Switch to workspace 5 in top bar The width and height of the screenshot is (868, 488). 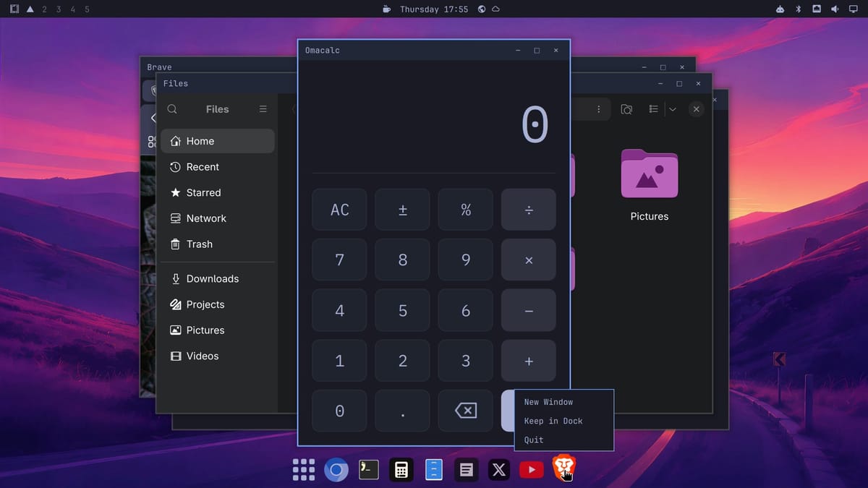pyautogui.click(x=88, y=9)
